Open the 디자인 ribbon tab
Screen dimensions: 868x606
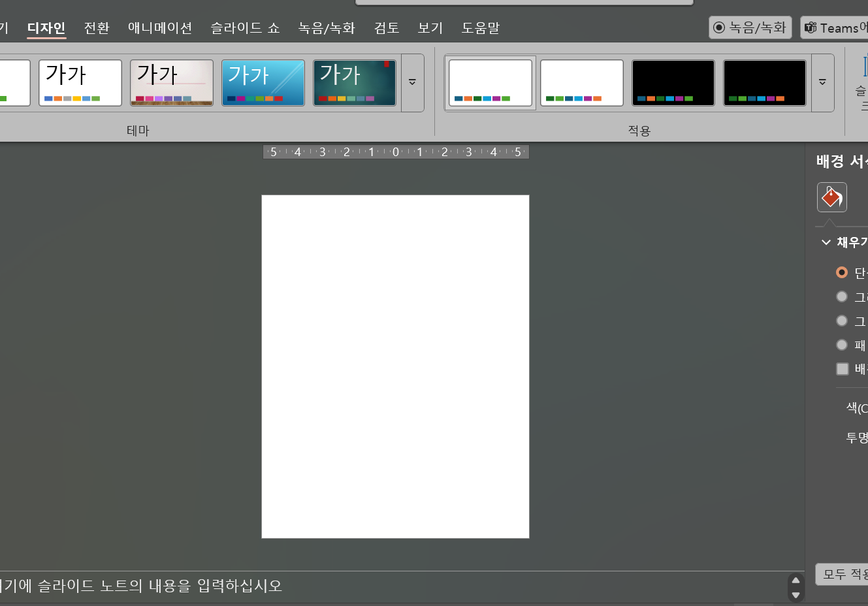[x=46, y=28]
